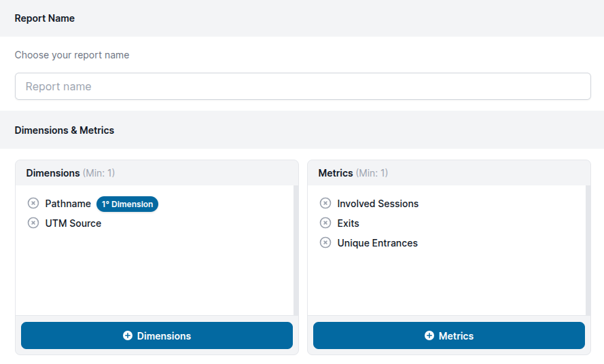The height and width of the screenshot is (364, 604).
Task: Click the 1° Dimension badge
Action: tap(127, 204)
